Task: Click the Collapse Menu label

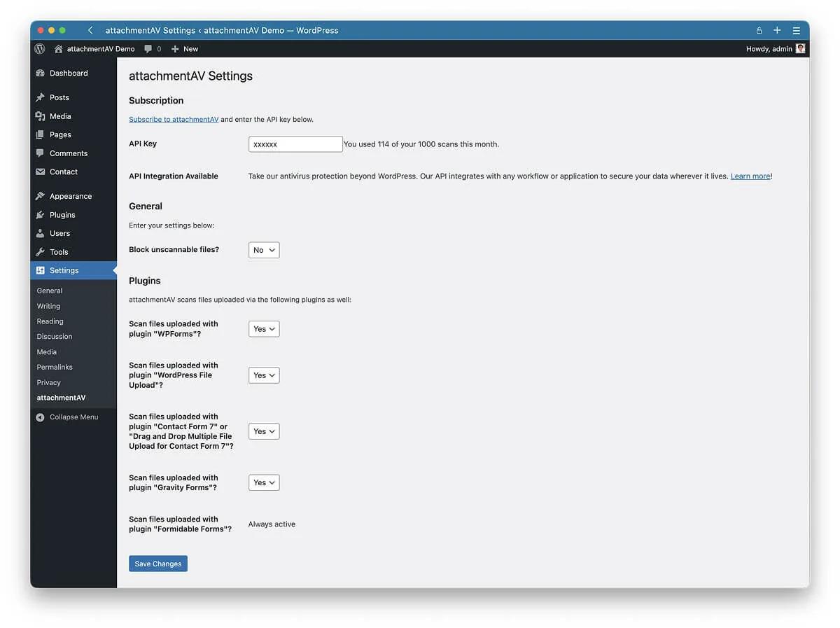Action: click(74, 417)
